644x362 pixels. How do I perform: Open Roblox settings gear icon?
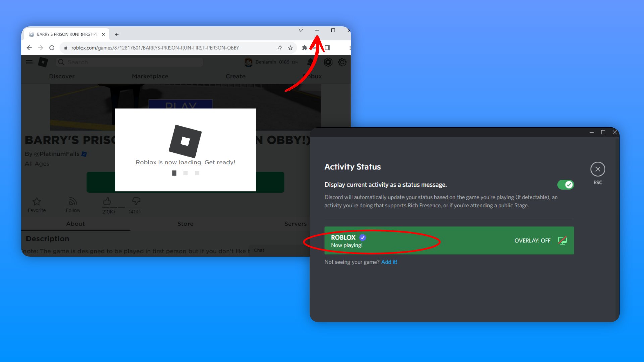click(x=342, y=62)
